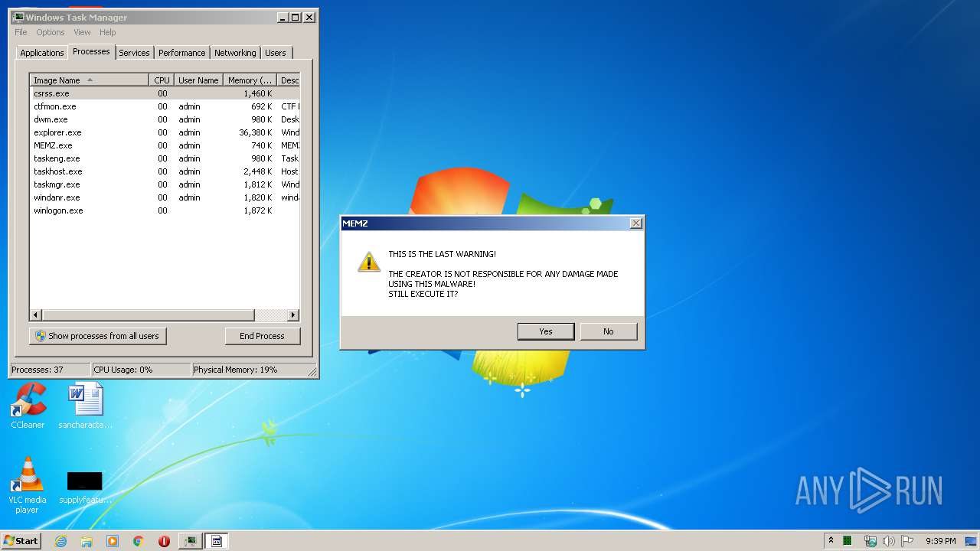Image resolution: width=980 pixels, height=551 pixels.
Task: Open Internet Explorer from the taskbar
Action: pos(61,541)
